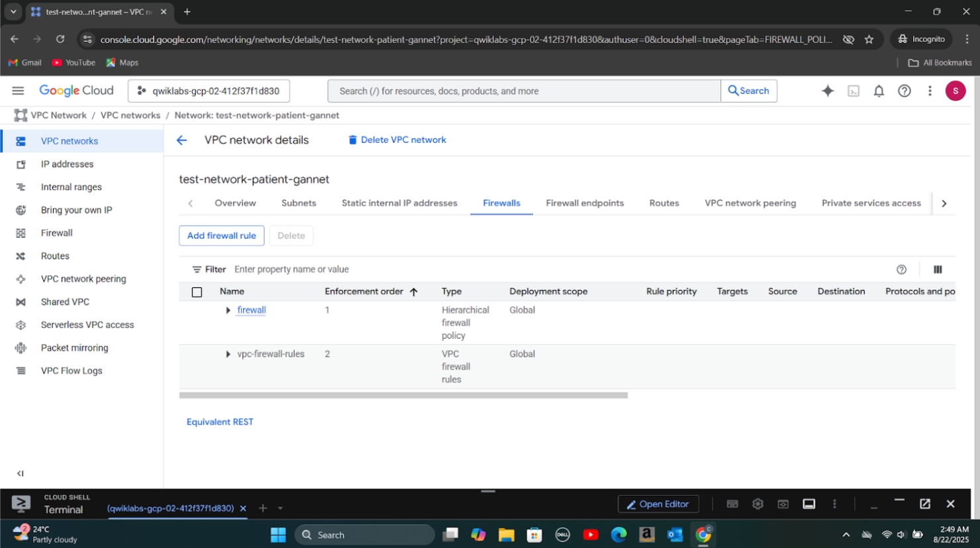
Task: Open the notifications bell
Action: (879, 91)
